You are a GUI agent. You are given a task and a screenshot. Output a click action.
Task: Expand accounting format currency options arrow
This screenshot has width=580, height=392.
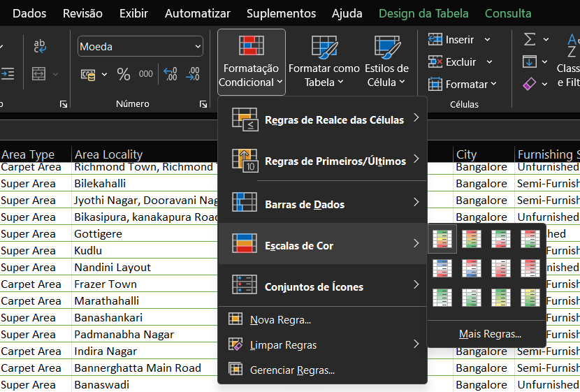pos(104,74)
